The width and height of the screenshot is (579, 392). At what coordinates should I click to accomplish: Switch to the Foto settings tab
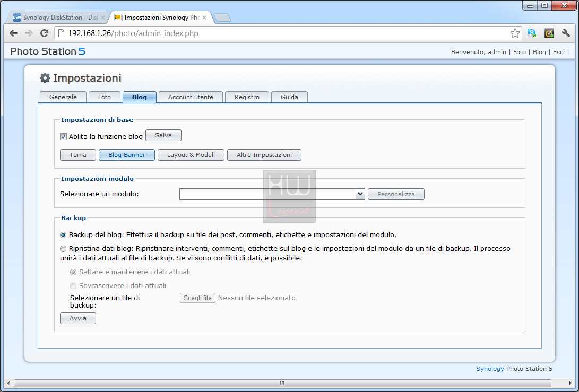tap(105, 97)
